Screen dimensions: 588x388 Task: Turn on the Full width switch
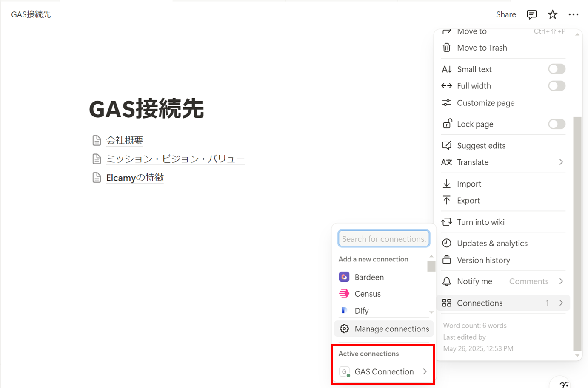556,86
